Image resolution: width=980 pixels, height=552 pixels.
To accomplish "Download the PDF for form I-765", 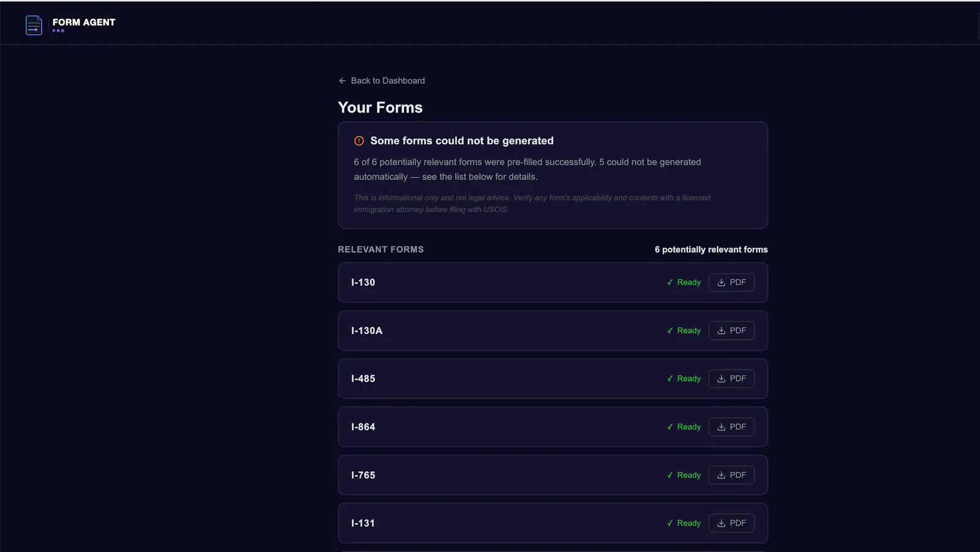I will [x=731, y=475].
